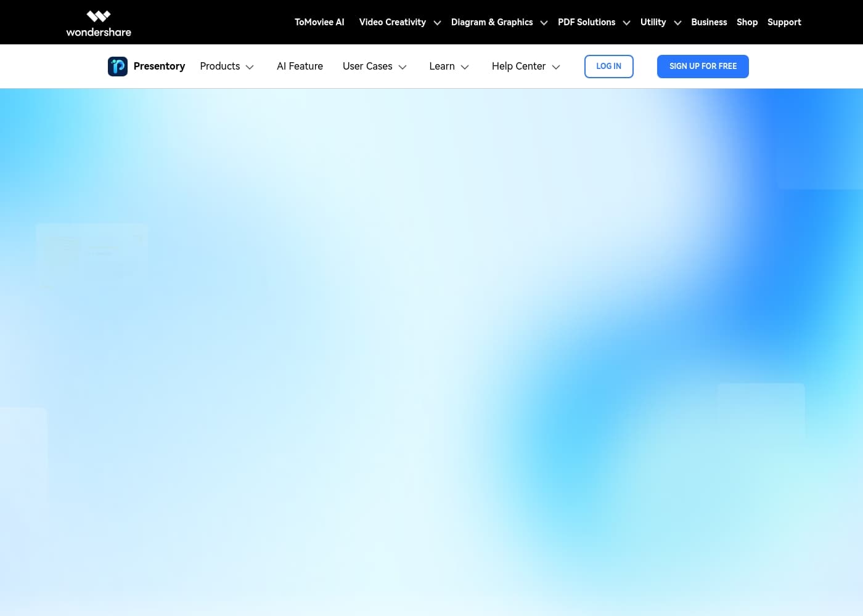
Task: Click the wondershare wordmark text
Action: [x=99, y=32]
